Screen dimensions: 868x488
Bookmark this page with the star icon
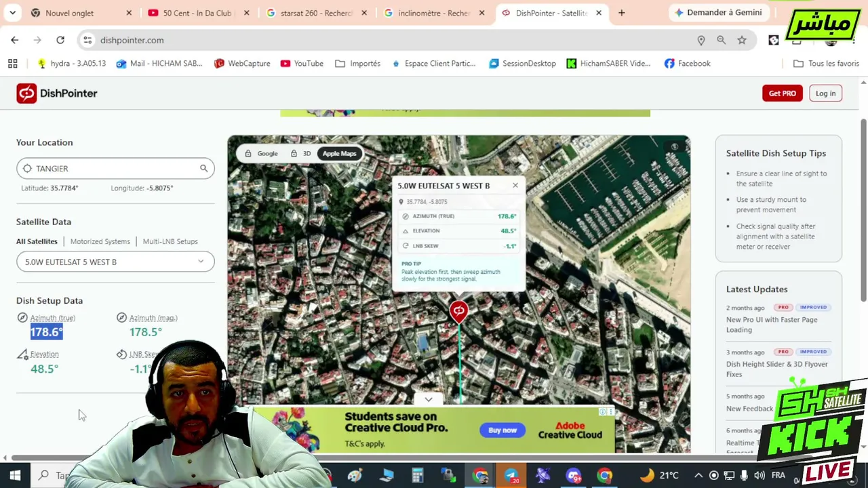pyautogui.click(x=742, y=40)
